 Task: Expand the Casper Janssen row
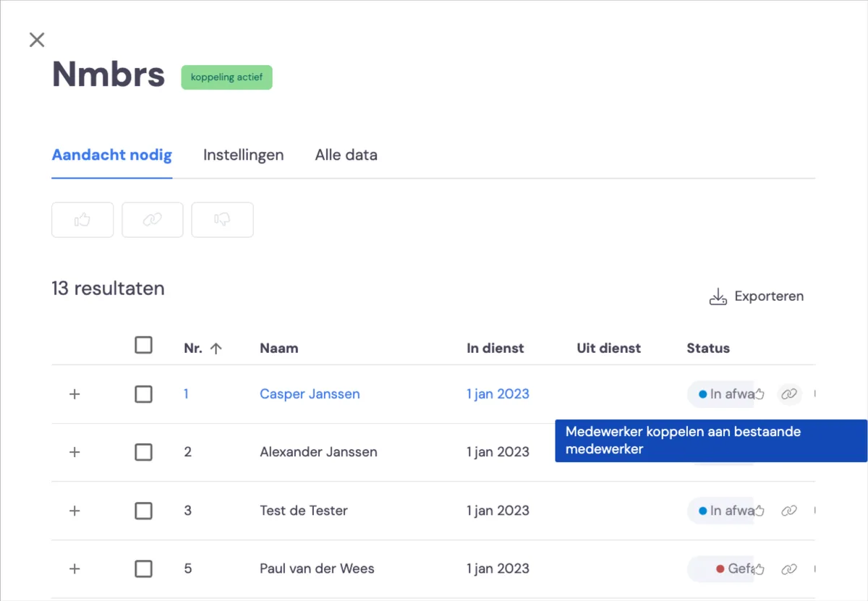point(75,394)
